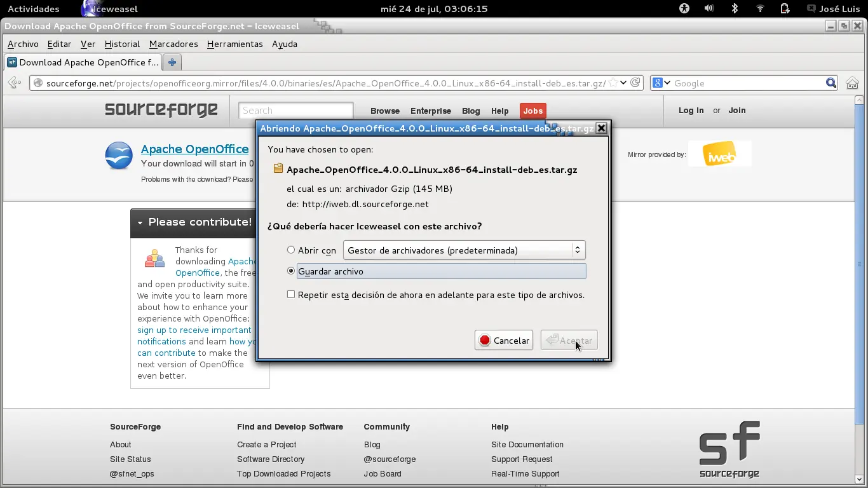Open the Historial menu
Screen dimensions: 868x488
click(122, 44)
